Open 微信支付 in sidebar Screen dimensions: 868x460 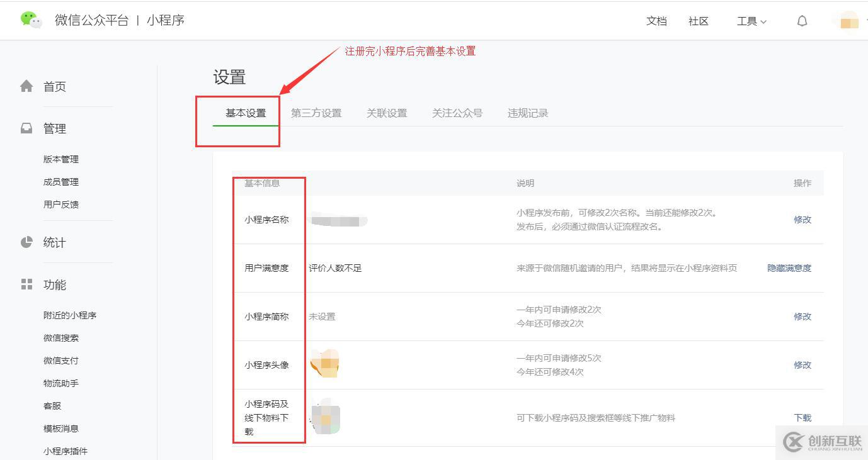tap(61, 361)
